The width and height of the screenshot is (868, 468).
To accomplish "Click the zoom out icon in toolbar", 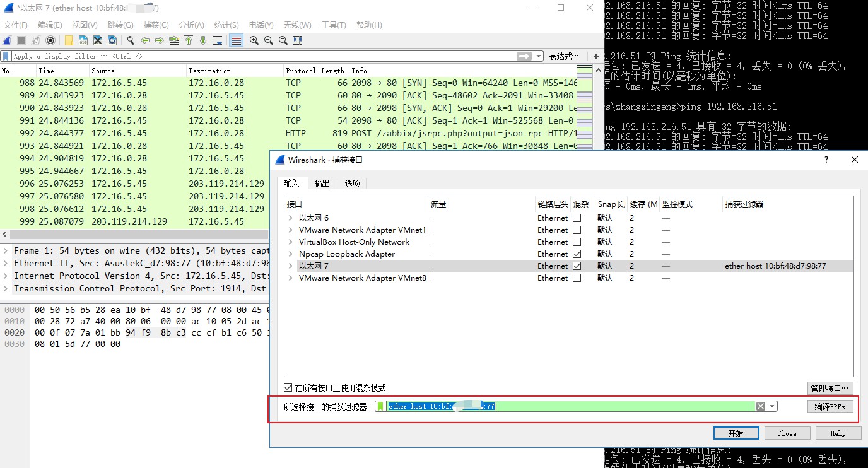I will (269, 40).
